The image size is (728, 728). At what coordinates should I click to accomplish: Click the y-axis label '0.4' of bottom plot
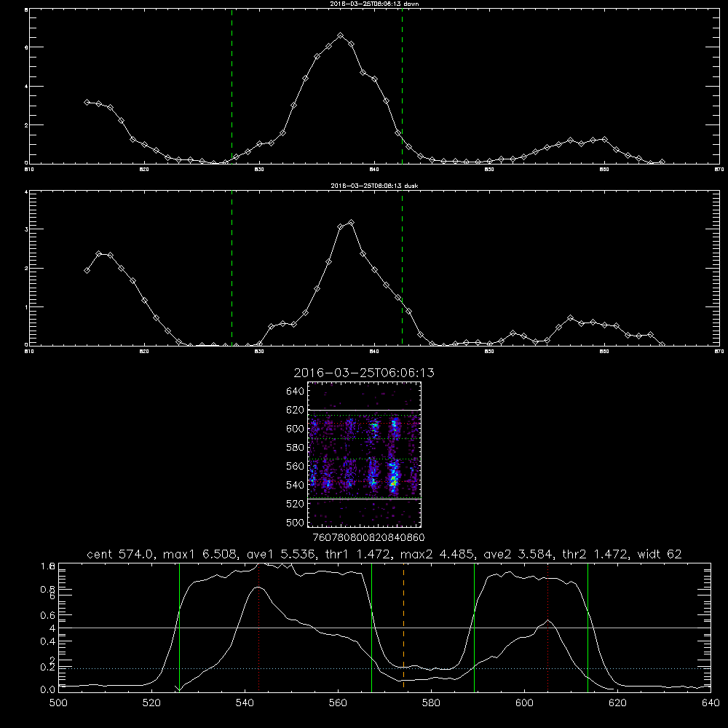(x=48, y=641)
